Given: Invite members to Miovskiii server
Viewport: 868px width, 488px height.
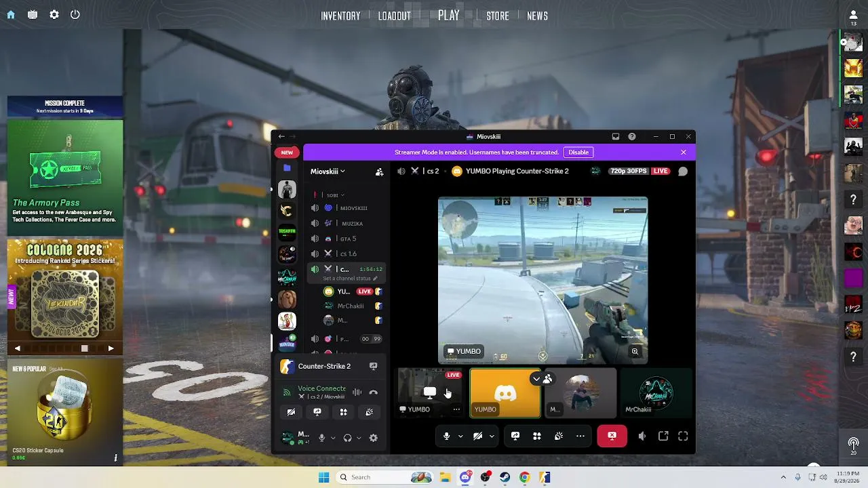Looking at the screenshot, I should [x=379, y=172].
